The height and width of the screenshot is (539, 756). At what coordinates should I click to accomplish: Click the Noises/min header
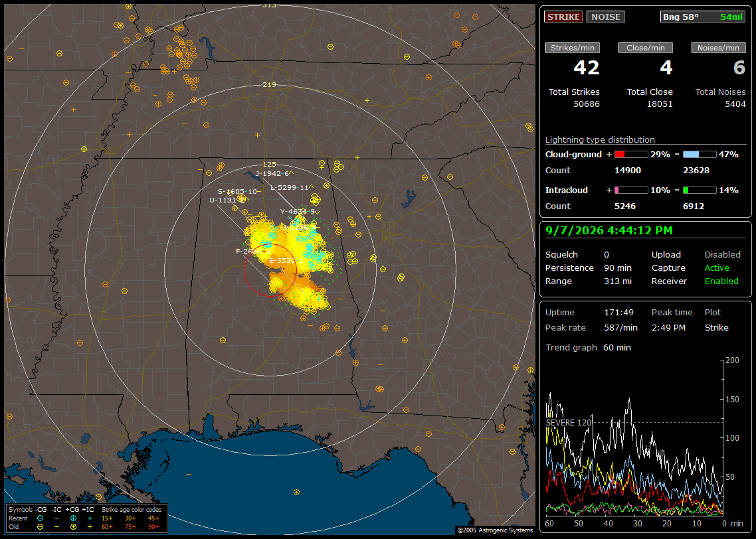[718, 48]
